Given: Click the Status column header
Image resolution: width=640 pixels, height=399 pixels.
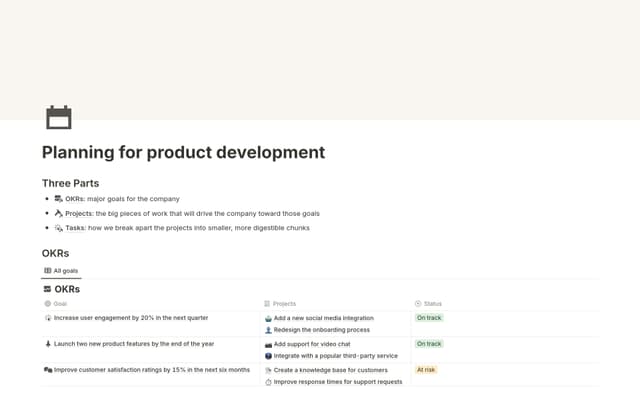Looking at the screenshot, I should (x=428, y=304).
